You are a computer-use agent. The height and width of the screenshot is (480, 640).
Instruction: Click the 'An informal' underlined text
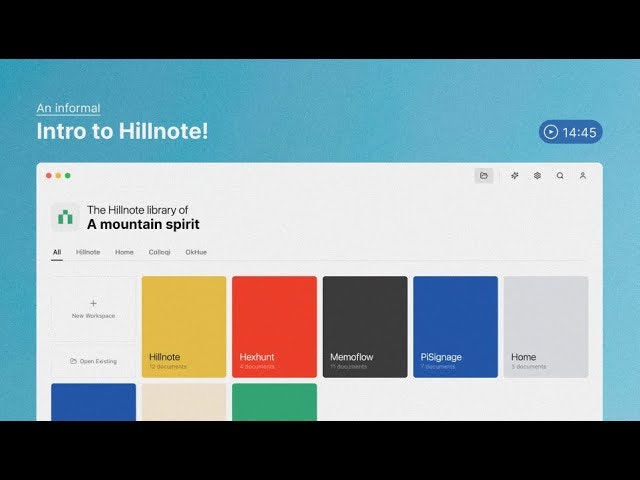click(68, 108)
